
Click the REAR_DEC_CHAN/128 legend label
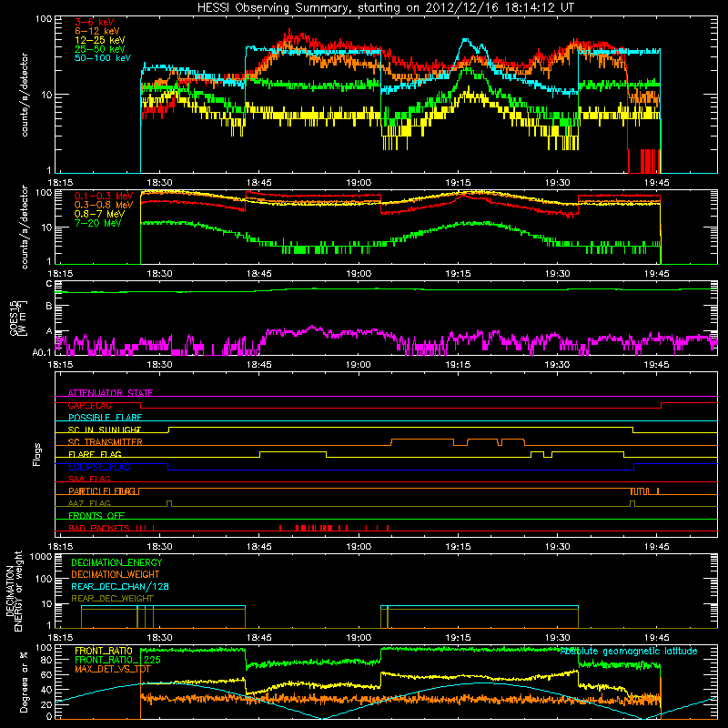[x=120, y=587]
